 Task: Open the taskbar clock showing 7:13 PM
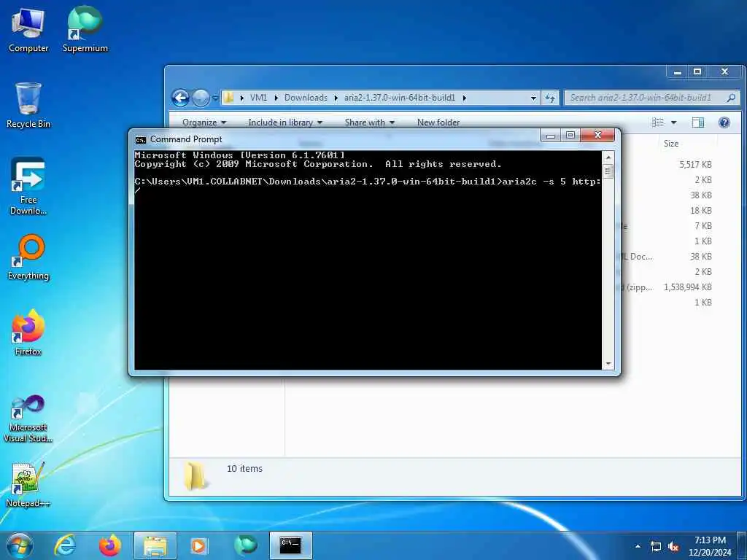[x=710, y=546]
